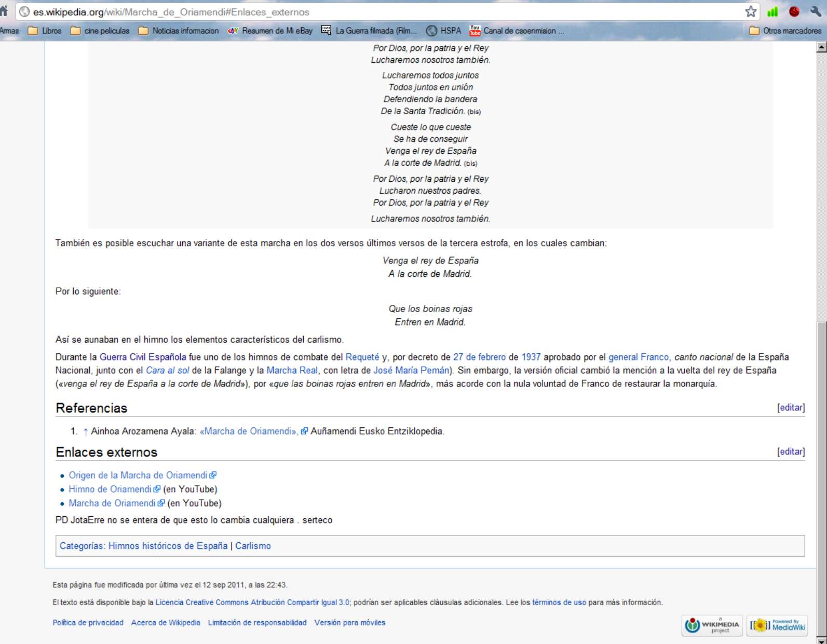
Task: Open the HSPA bookmark
Action: (444, 31)
